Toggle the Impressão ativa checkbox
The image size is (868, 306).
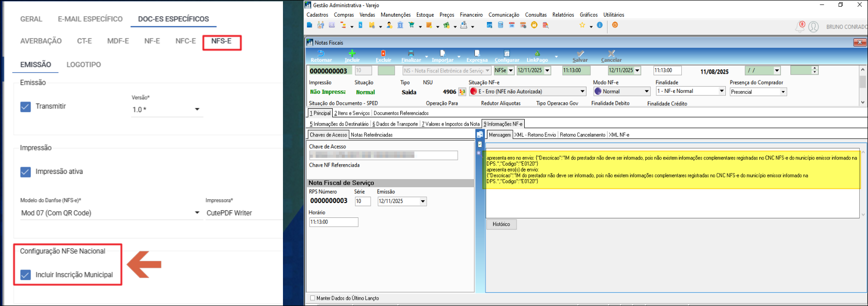pyautogui.click(x=26, y=171)
